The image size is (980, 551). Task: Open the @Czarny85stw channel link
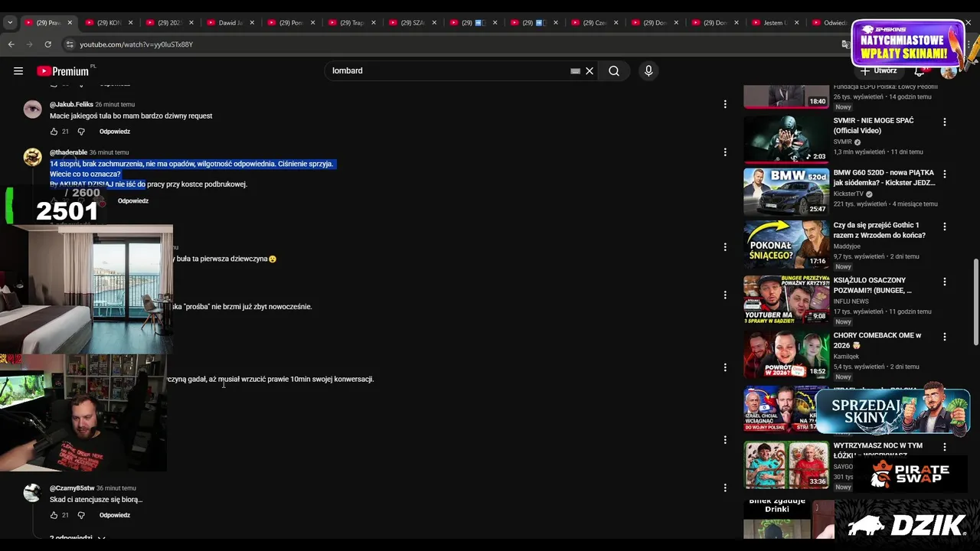point(72,488)
